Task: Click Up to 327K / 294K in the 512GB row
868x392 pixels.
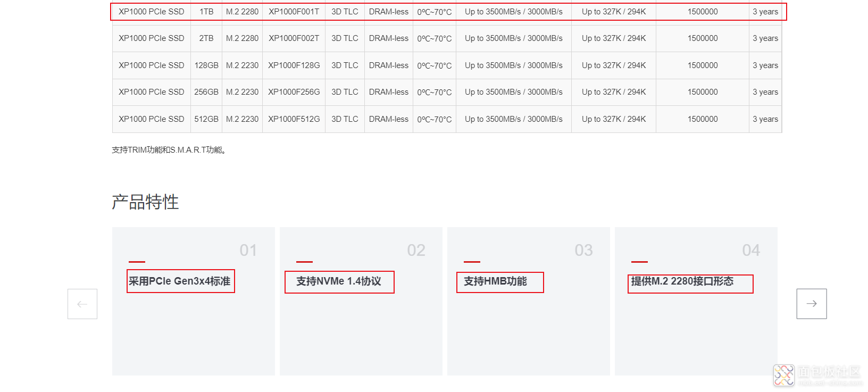Action: 614,119
